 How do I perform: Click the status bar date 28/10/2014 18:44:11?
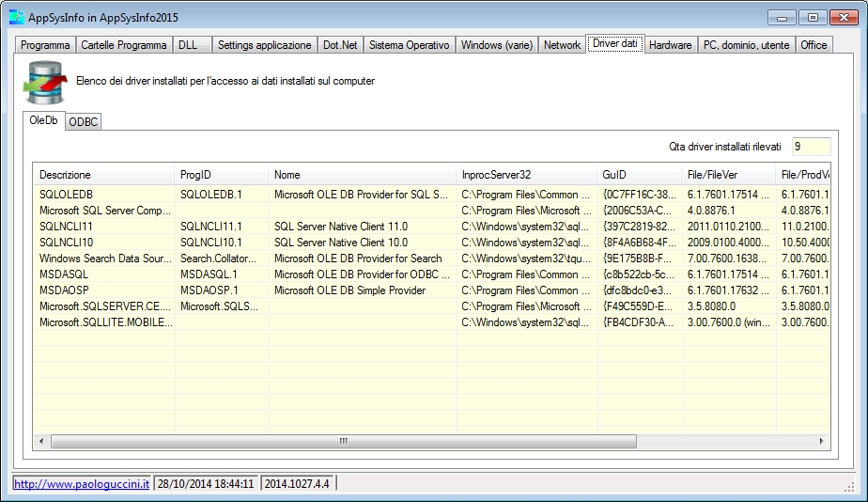pos(206,484)
